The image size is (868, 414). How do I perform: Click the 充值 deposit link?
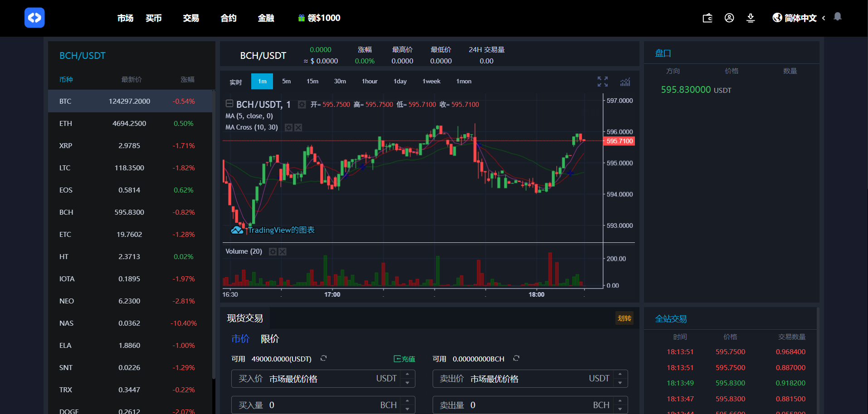click(404, 359)
